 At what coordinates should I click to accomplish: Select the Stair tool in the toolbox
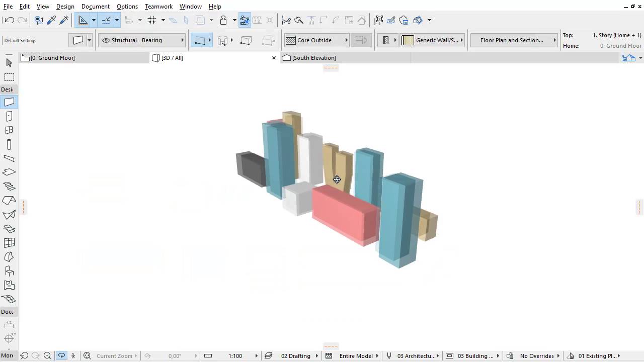pos(9,187)
